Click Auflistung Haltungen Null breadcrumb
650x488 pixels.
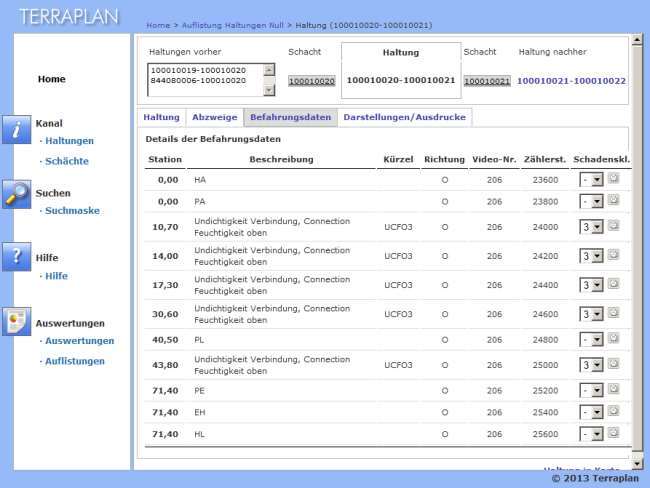pos(233,25)
